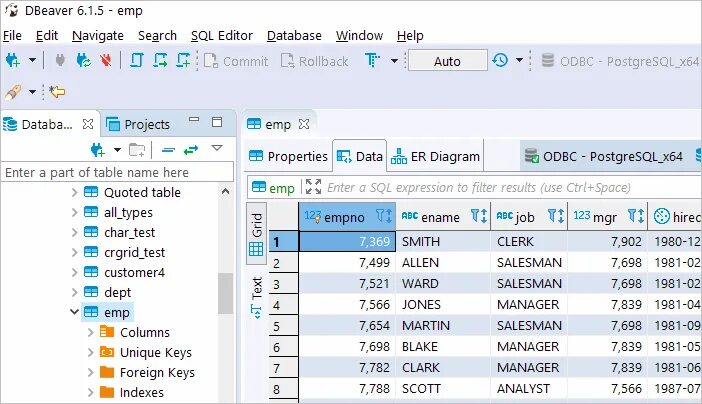Select customer4 table in tree
The width and height of the screenshot is (702, 404).
tap(134, 272)
